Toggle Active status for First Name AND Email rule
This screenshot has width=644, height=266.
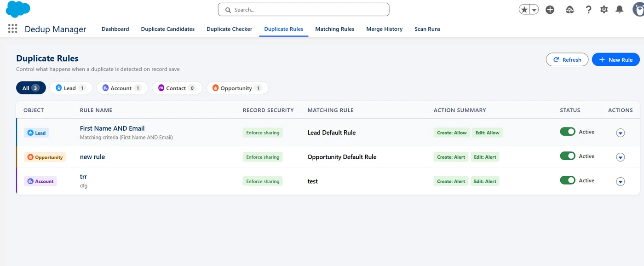(568, 132)
